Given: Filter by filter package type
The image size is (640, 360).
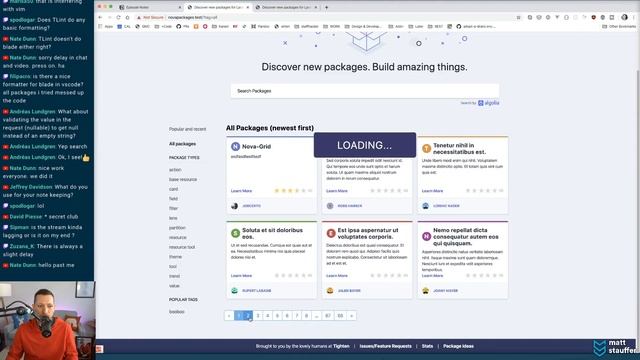Looking at the screenshot, I should tap(173, 208).
